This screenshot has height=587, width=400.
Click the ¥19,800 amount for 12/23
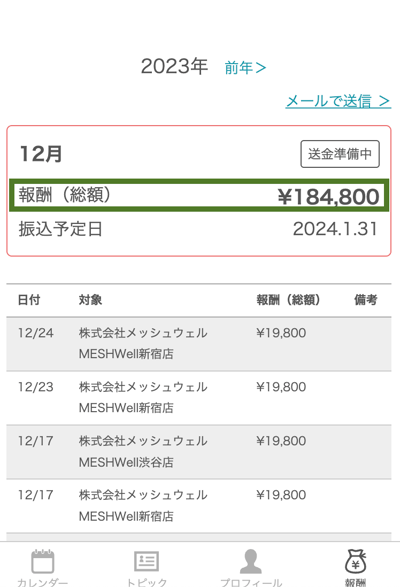pos(281,387)
